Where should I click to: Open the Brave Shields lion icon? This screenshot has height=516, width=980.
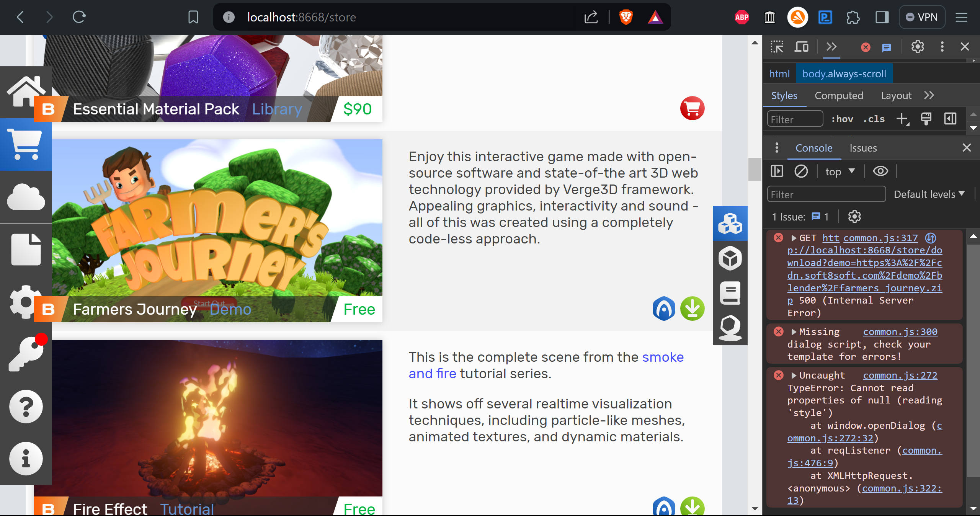click(x=626, y=17)
